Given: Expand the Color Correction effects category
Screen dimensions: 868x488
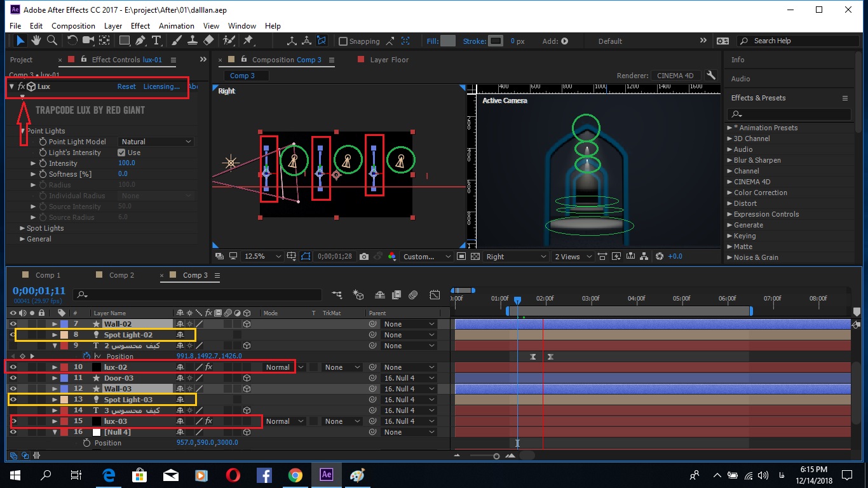Looking at the screenshot, I should [x=729, y=193].
